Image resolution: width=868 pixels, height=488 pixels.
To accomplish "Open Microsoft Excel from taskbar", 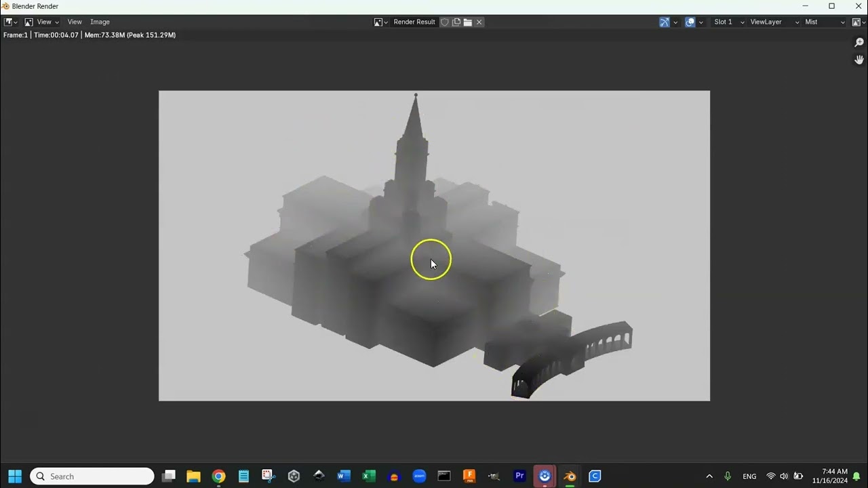I will click(x=369, y=476).
